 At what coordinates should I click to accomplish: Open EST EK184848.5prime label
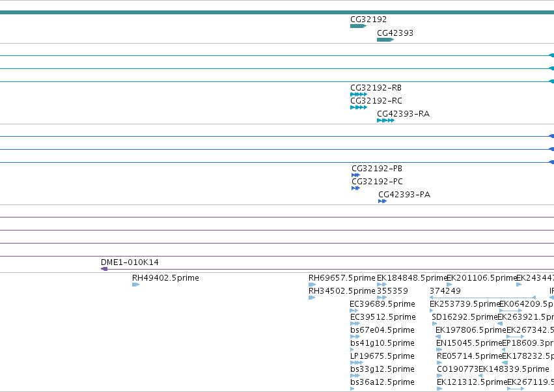412,278
